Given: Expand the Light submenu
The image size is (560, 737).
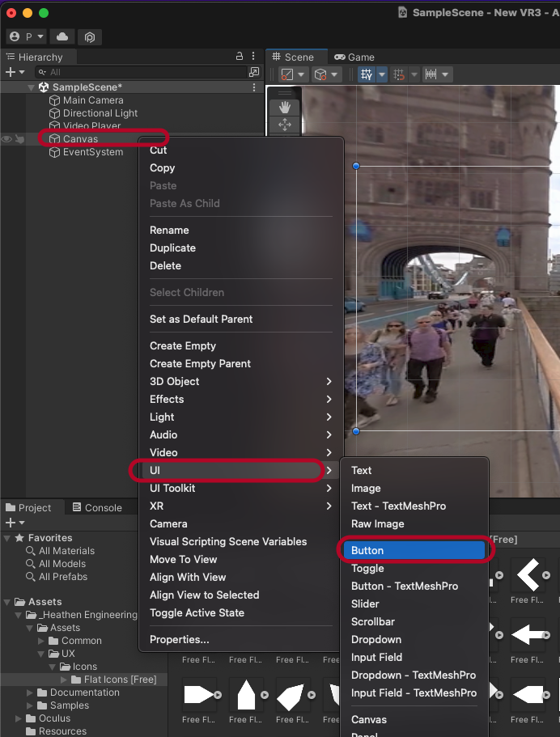Looking at the screenshot, I should pos(240,417).
